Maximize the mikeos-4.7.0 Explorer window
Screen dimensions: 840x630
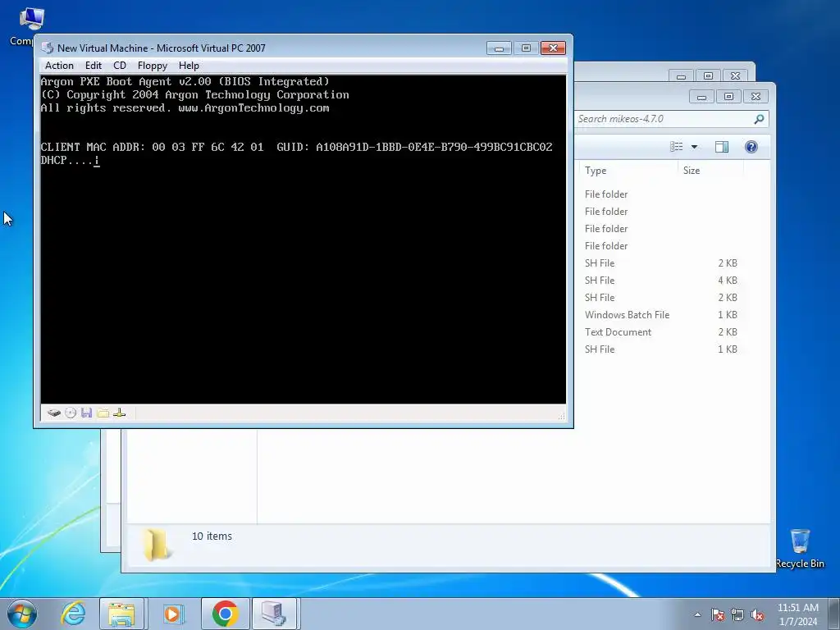728,97
